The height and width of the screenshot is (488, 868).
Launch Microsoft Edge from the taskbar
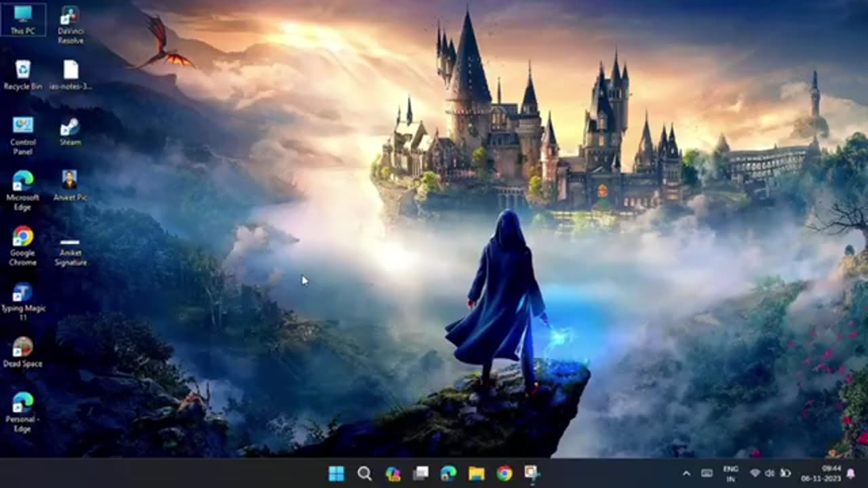click(448, 474)
